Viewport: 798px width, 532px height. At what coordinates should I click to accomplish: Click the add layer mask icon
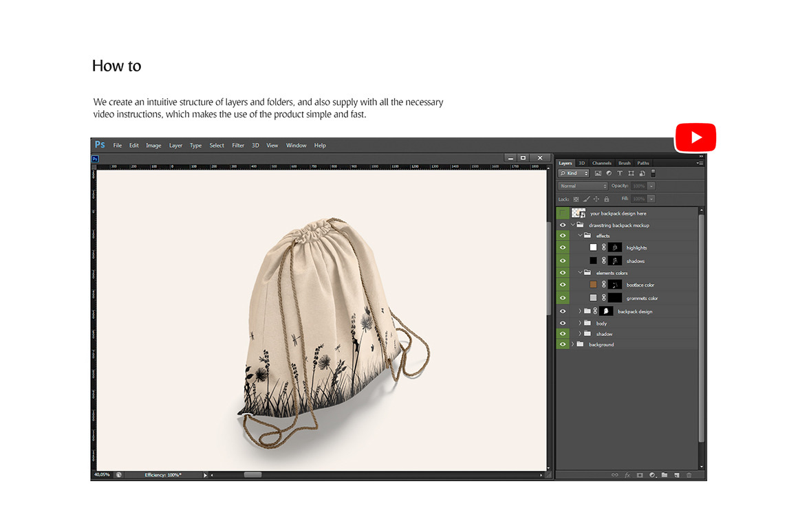pyautogui.click(x=639, y=475)
